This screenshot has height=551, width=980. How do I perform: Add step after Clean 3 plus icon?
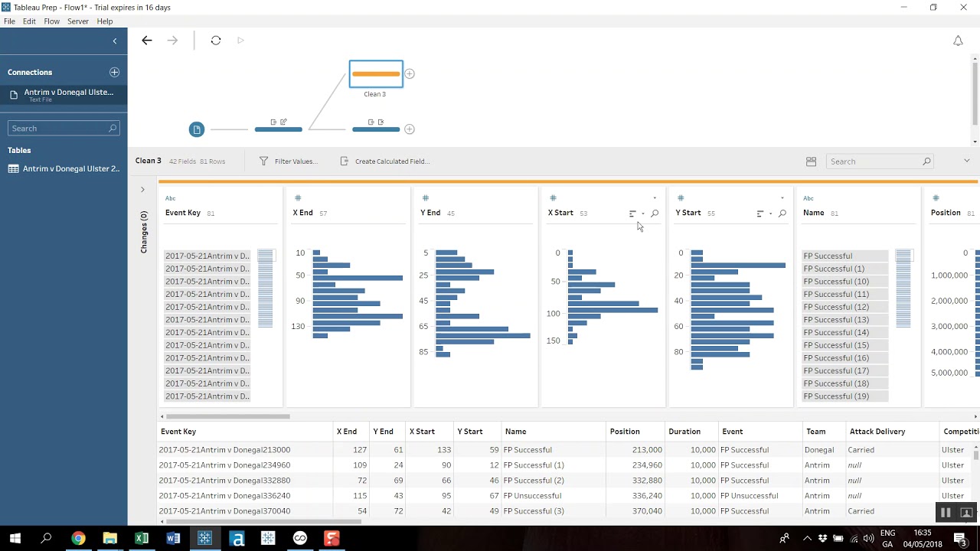[x=410, y=74]
